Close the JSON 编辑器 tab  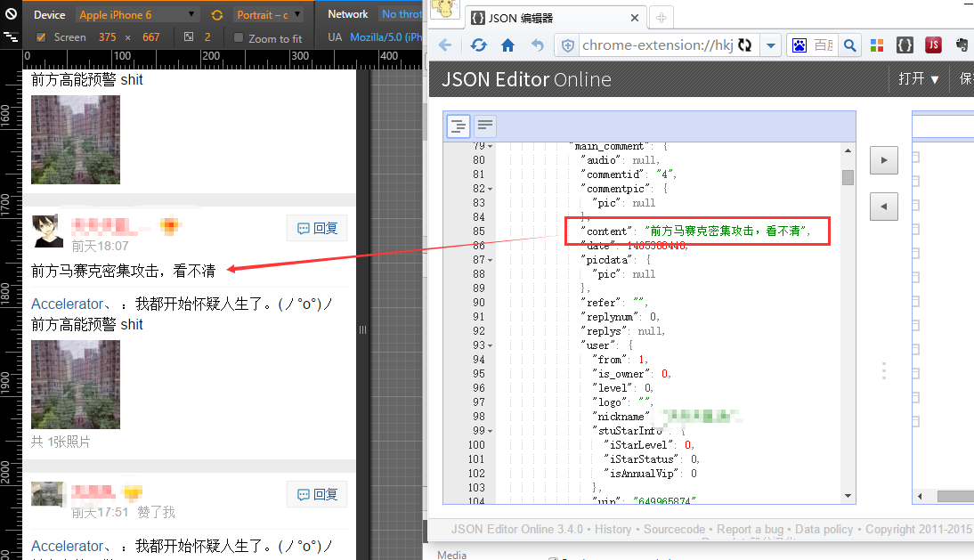coord(634,18)
